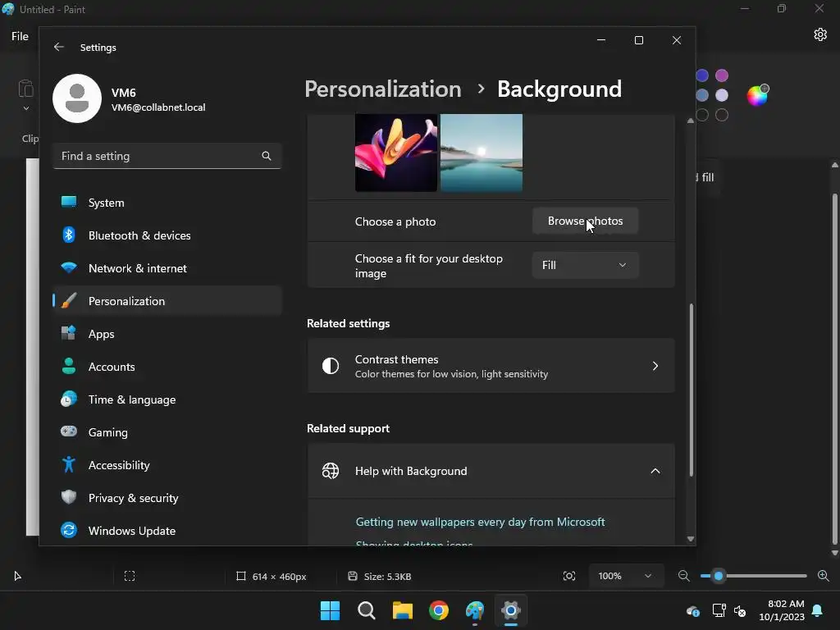
Task: Open Accounts settings
Action: click(167, 367)
